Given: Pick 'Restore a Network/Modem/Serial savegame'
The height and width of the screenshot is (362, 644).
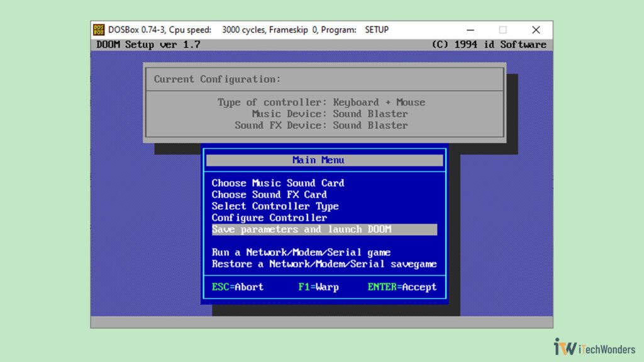Looking at the screenshot, I should [x=323, y=264].
